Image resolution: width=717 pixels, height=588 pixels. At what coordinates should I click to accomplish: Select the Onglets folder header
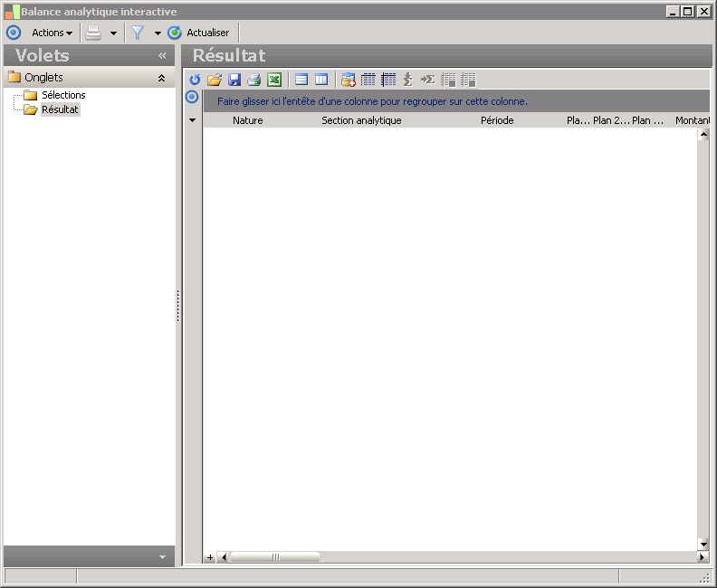(89, 77)
